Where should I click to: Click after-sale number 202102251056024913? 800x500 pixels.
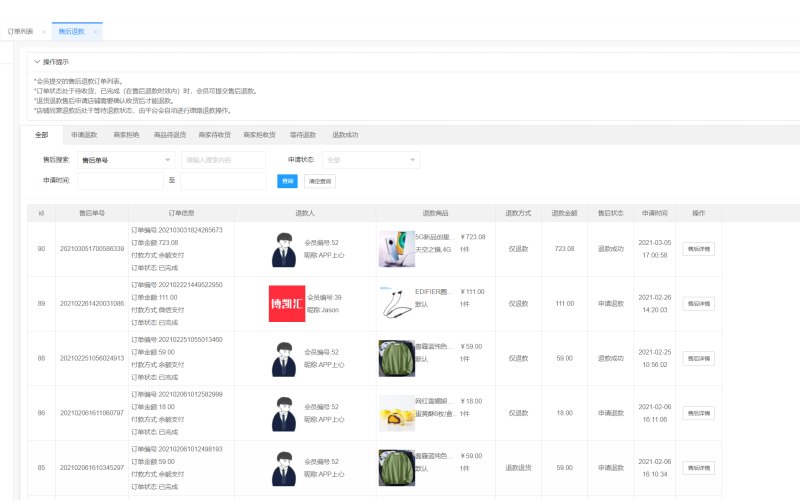92,358
